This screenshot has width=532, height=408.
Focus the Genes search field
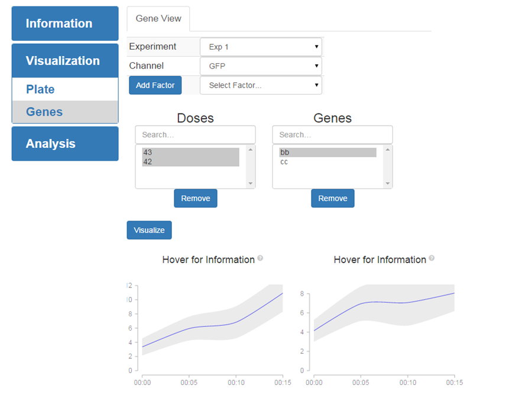[x=332, y=135]
